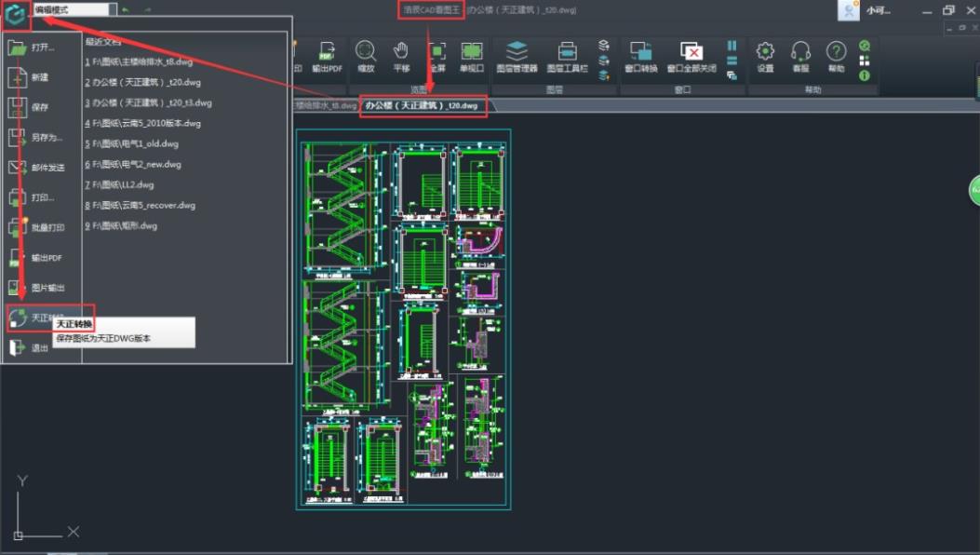Click the undo arrow in title bar
The height and width of the screenshot is (555, 980).
click(126, 10)
